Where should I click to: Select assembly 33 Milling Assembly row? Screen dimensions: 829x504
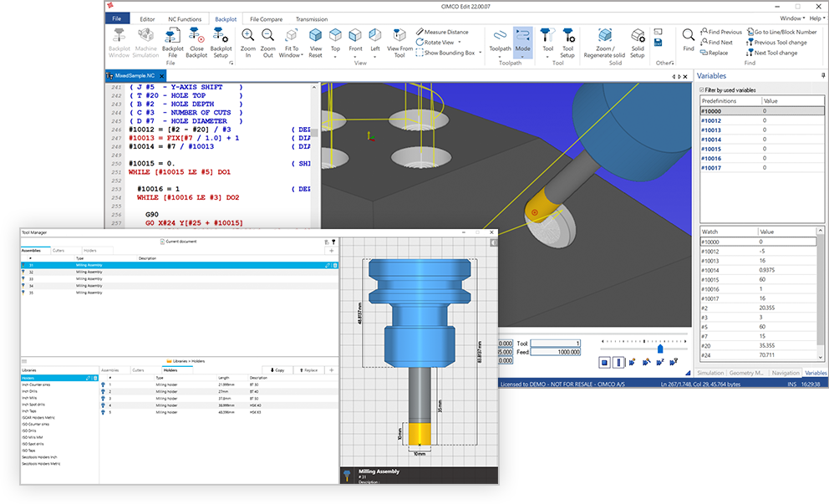[179, 278]
